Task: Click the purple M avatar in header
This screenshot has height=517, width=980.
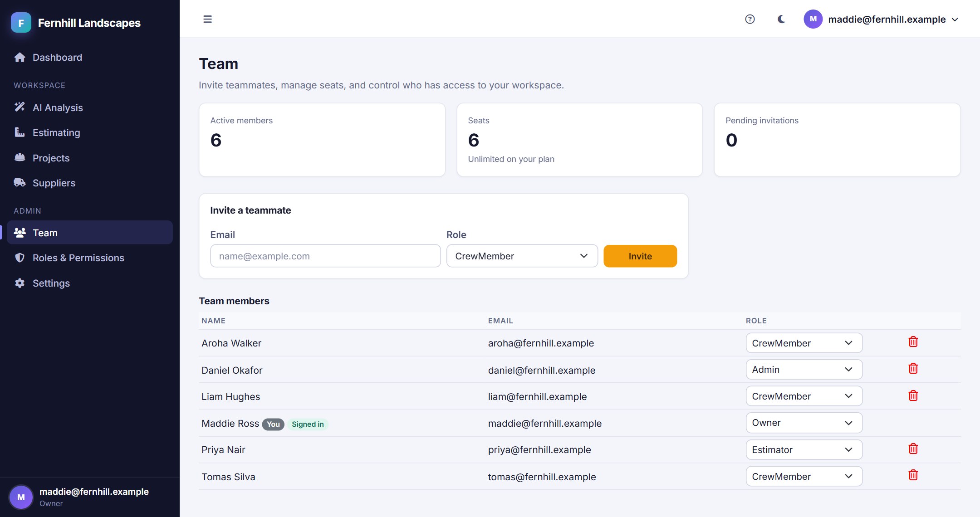Action: [x=813, y=19]
